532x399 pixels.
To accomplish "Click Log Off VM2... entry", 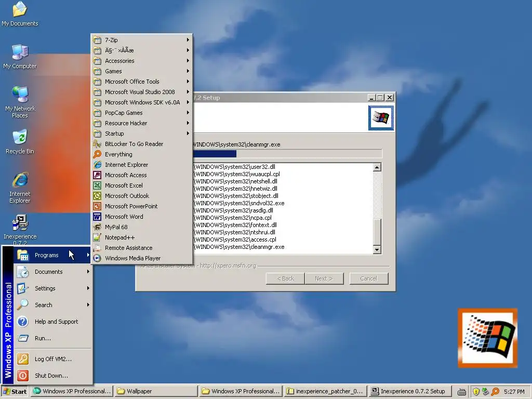I will pyautogui.click(x=53, y=359).
